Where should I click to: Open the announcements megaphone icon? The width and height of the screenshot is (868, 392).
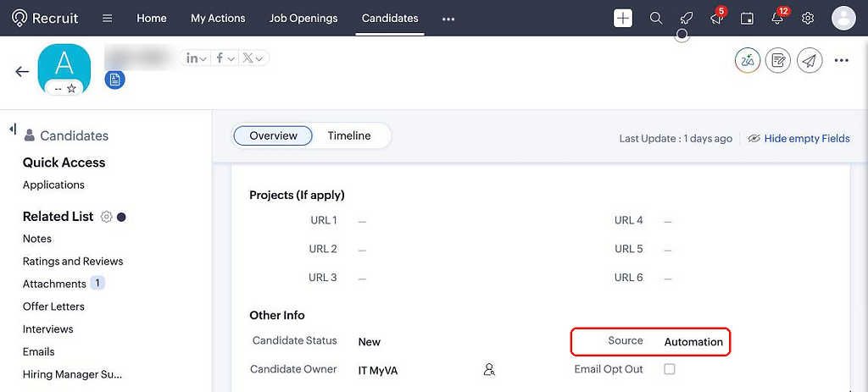click(716, 19)
